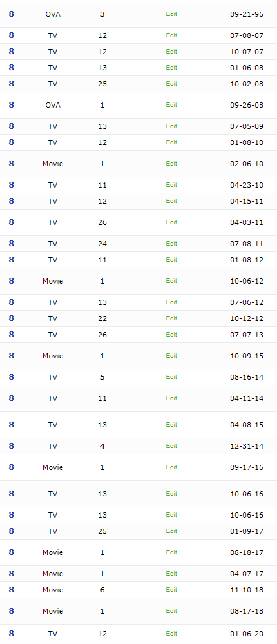Click Edit for the 10-09-15 Movie row

(171, 356)
